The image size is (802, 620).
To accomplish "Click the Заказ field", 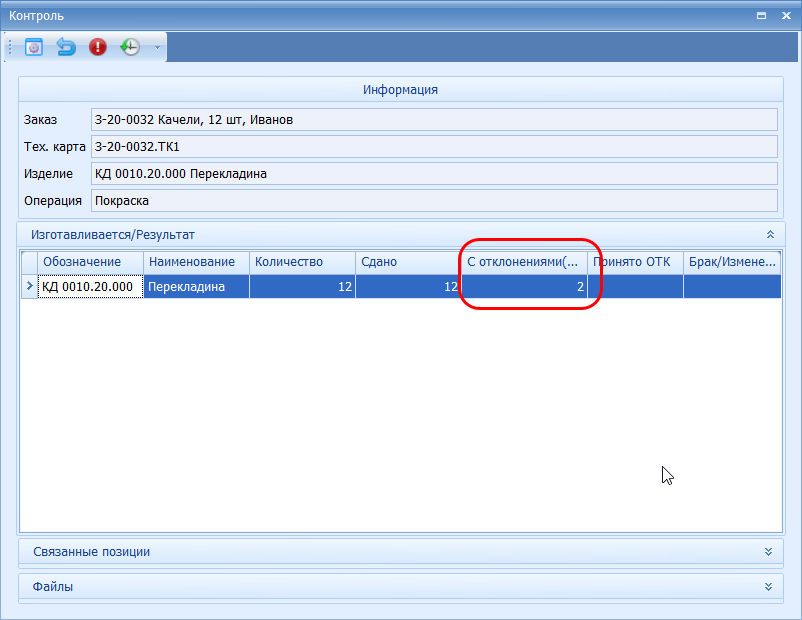I will point(433,120).
